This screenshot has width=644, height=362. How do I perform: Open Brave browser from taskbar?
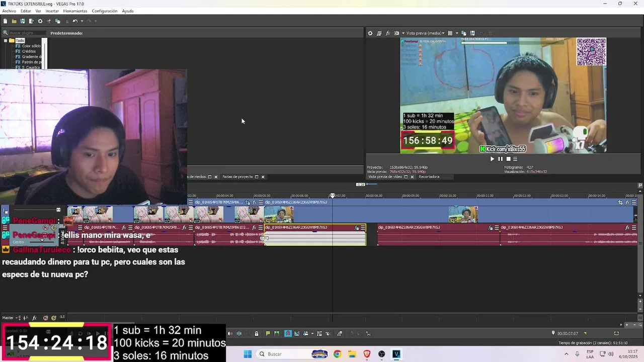[x=367, y=354]
